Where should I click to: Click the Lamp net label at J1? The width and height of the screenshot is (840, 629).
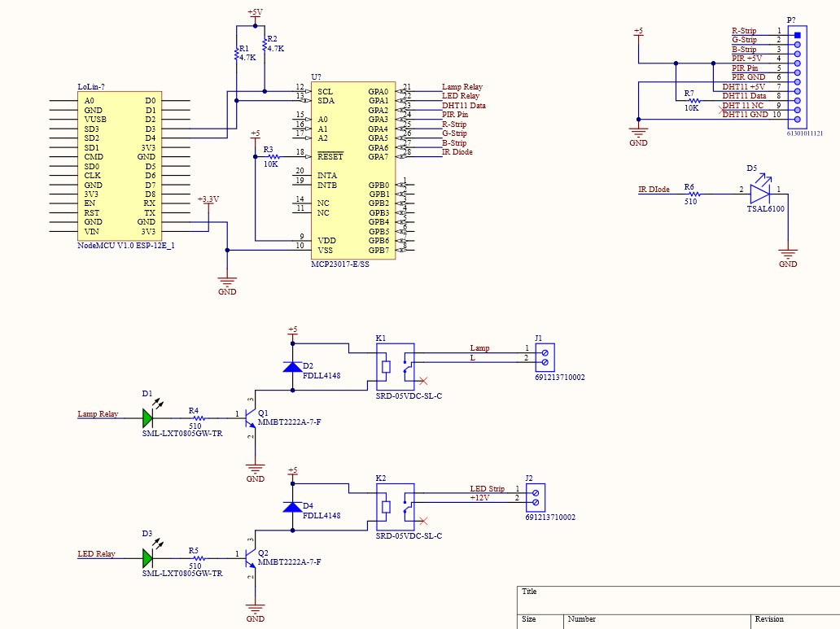point(480,347)
